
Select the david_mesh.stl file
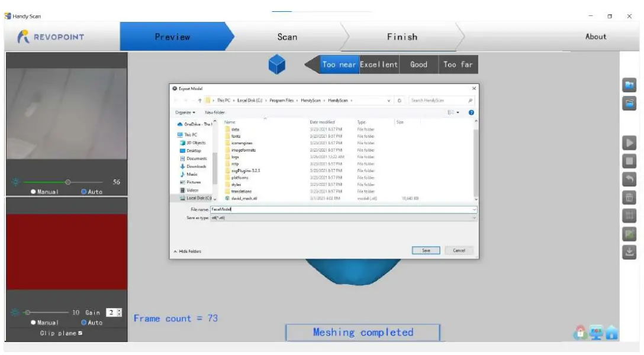coord(244,198)
